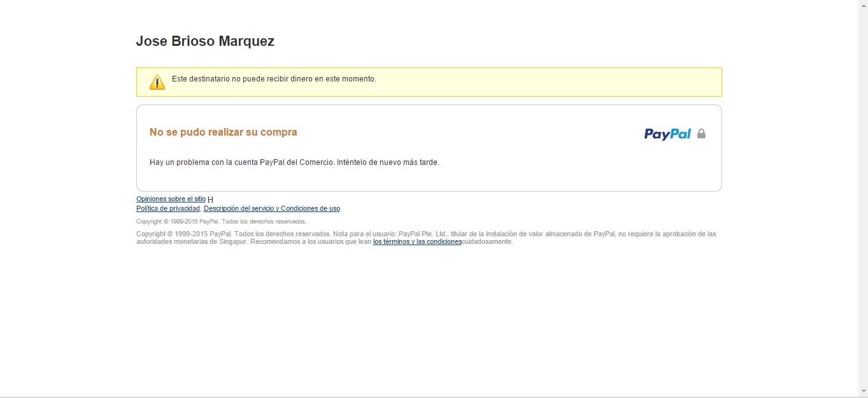The height and width of the screenshot is (398, 868).
Task: Click the small popup icon after Opiniones link
Action: tap(211, 199)
